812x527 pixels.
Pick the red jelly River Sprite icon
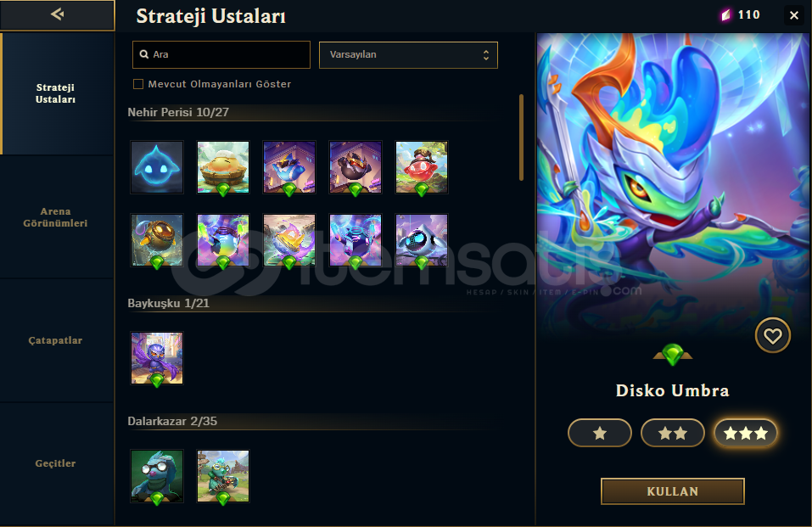422,167
